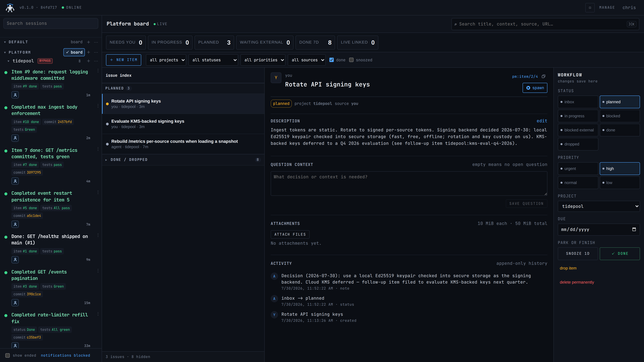
Task: Click the question context textarea
Action: (x=409, y=183)
